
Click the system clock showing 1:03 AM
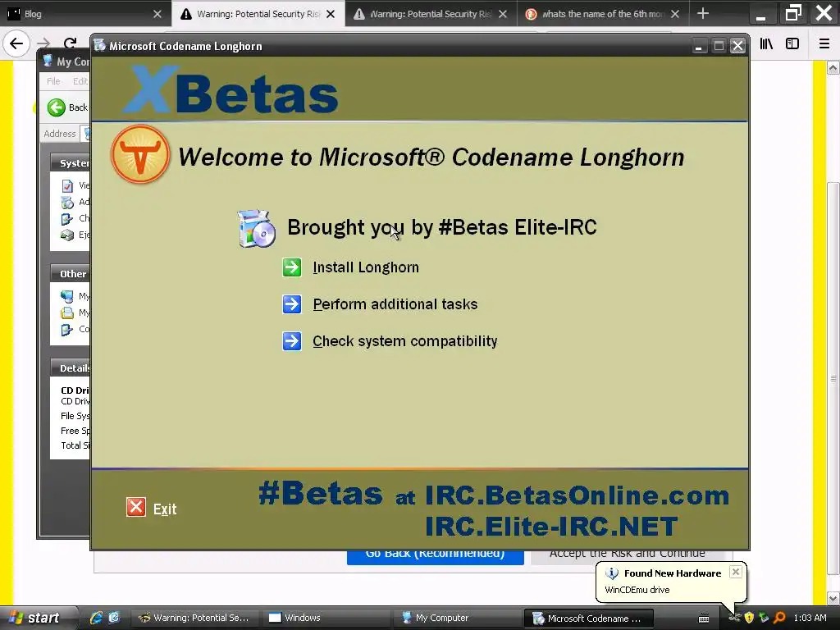[810, 618]
